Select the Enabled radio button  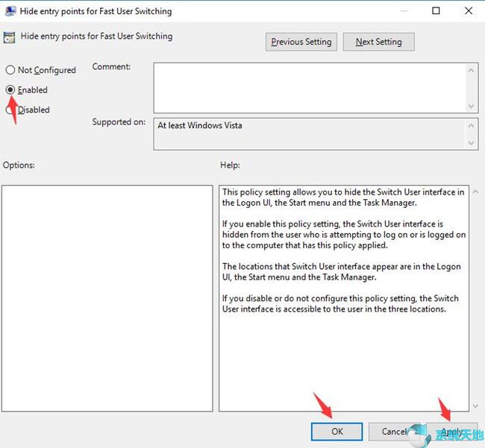(x=10, y=89)
